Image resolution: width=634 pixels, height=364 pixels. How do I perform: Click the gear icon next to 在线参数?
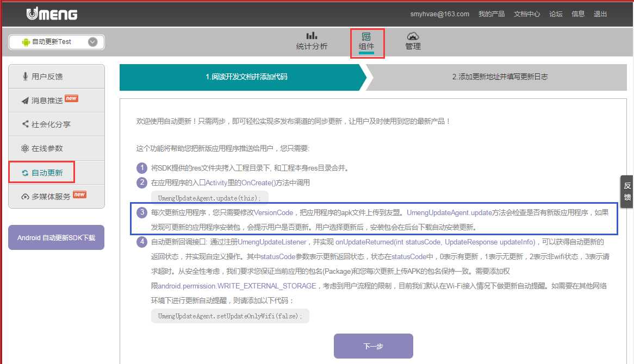click(x=25, y=148)
